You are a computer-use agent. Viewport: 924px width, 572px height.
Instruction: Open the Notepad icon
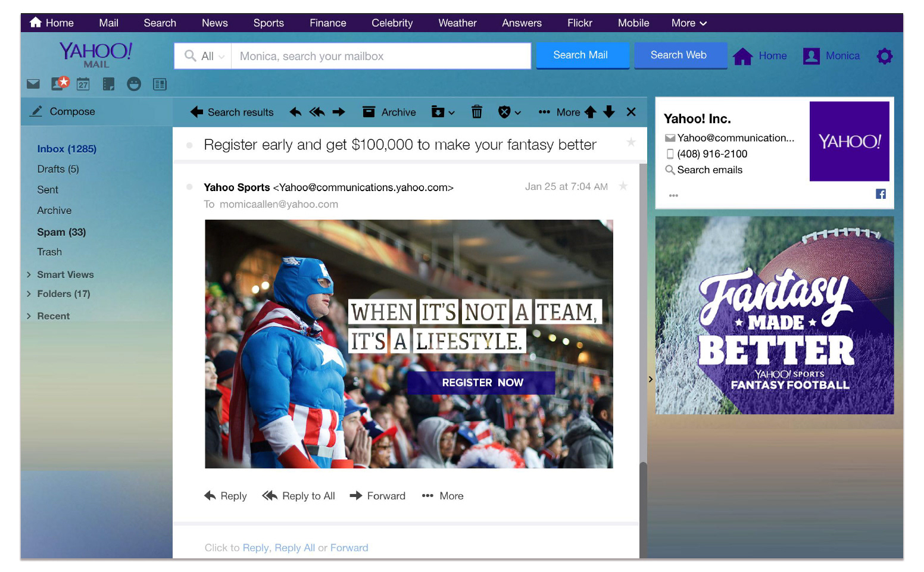pos(108,84)
